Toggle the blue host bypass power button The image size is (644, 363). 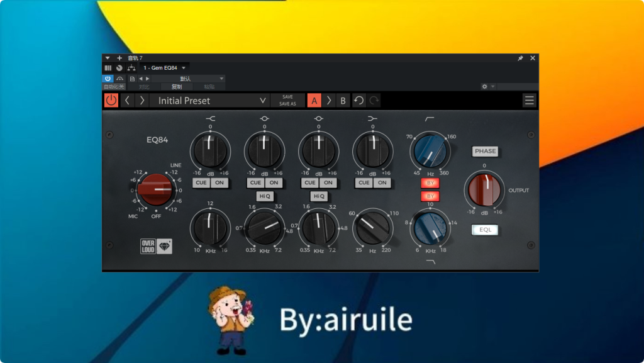(x=108, y=79)
